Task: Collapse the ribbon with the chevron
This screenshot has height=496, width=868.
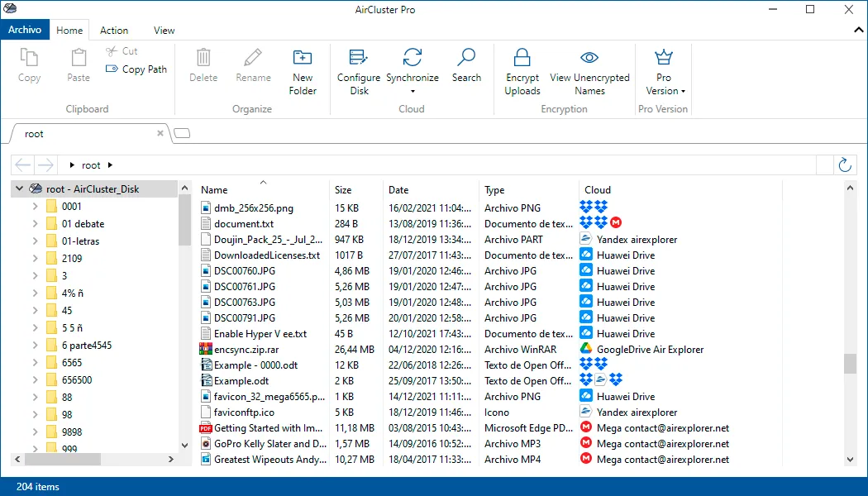Action: pyautogui.click(x=858, y=31)
